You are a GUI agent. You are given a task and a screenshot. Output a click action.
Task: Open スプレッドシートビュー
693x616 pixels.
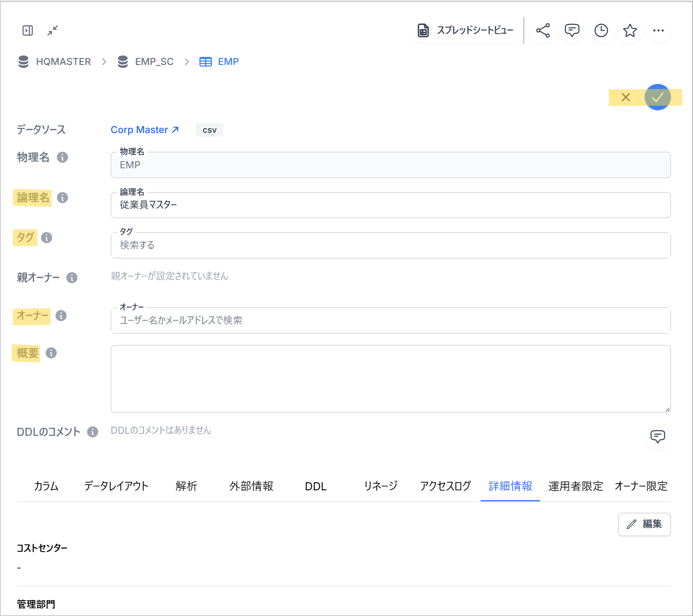[x=465, y=31]
